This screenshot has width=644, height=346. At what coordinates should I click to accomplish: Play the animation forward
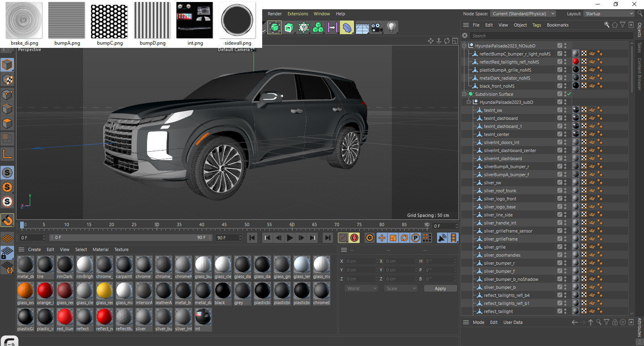point(290,238)
